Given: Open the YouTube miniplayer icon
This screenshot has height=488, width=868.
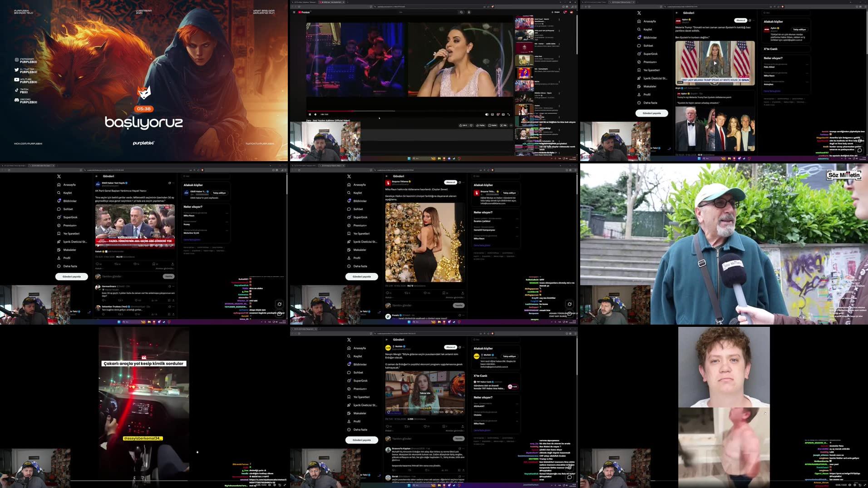Looking at the screenshot, I should coord(503,114).
